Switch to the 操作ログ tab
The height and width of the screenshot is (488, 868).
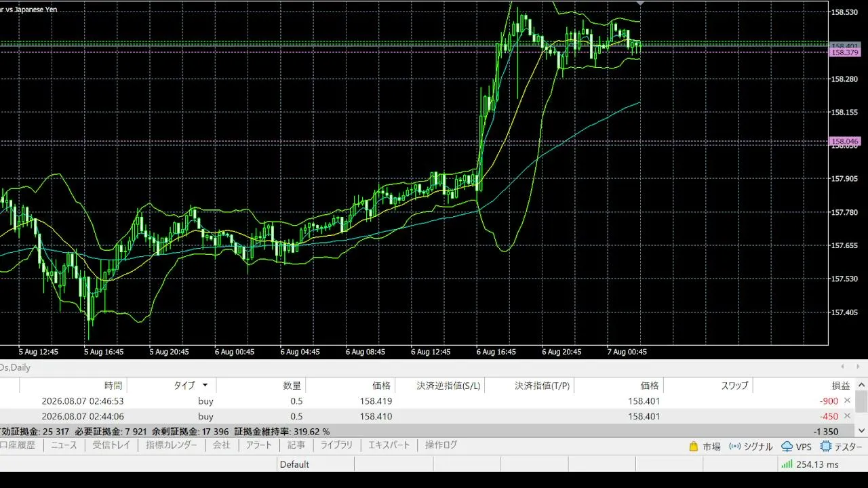tap(441, 445)
